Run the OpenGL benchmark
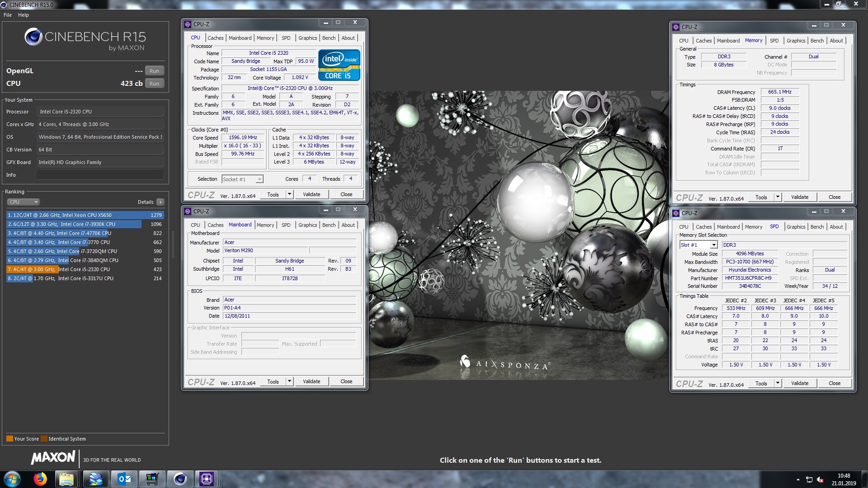This screenshot has width=868, height=488. 155,71
